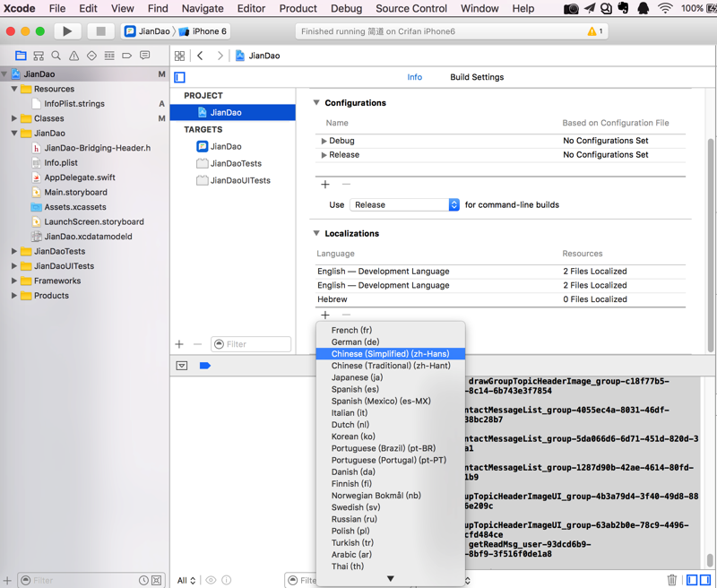
Task: Collapse the JianDao root project
Action: point(4,74)
